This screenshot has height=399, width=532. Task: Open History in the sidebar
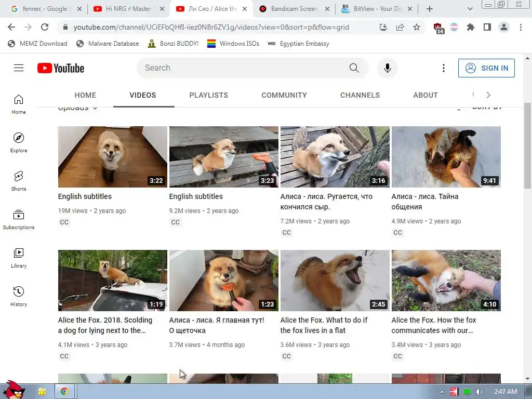click(x=19, y=296)
